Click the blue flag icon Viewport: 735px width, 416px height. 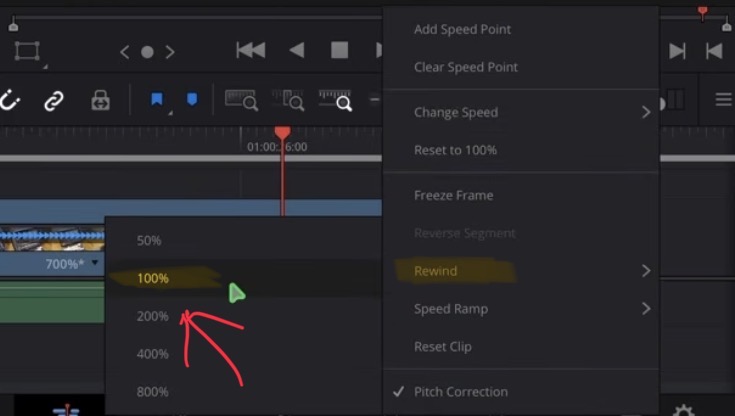point(157,99)
